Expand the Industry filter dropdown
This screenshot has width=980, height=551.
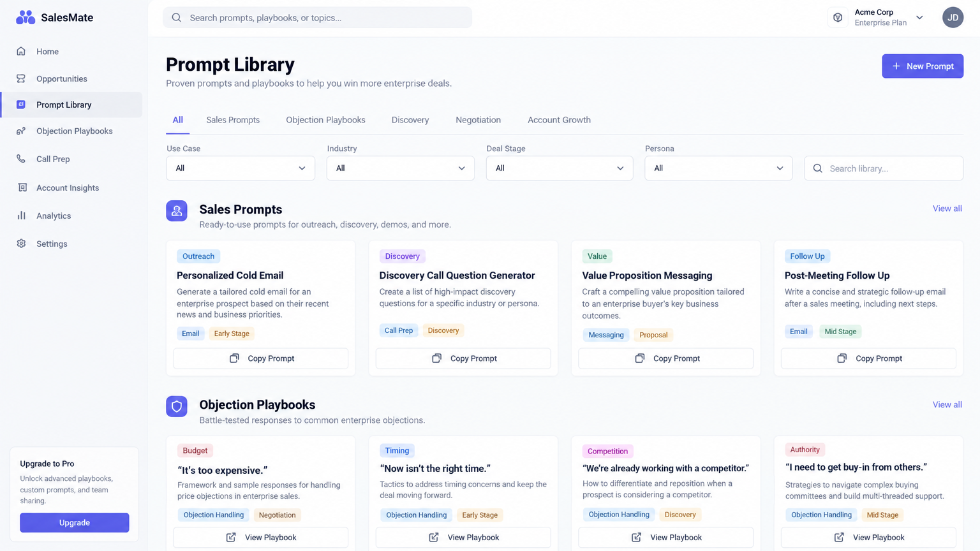click(401, 168)
